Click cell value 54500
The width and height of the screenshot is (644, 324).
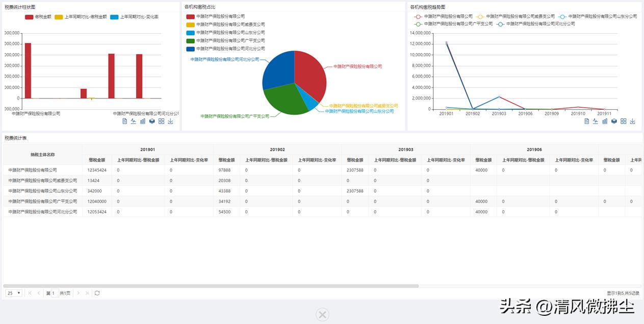pos(224,211)
